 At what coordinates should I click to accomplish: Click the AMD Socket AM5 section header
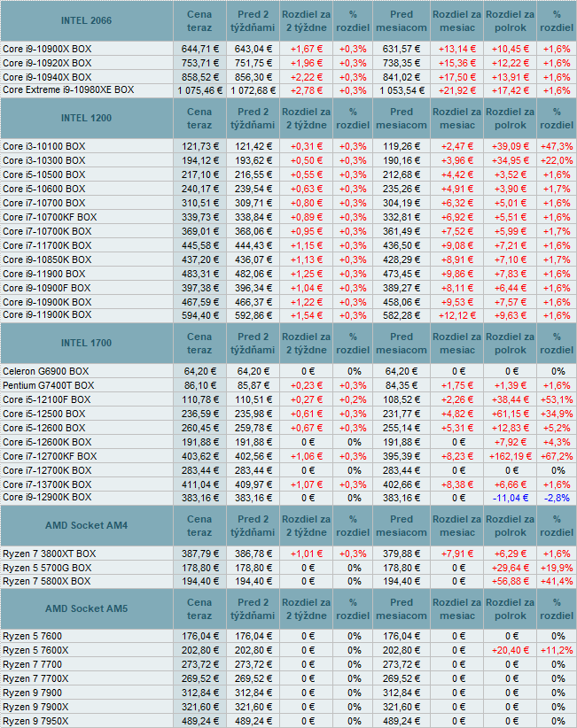coord(87,609)
